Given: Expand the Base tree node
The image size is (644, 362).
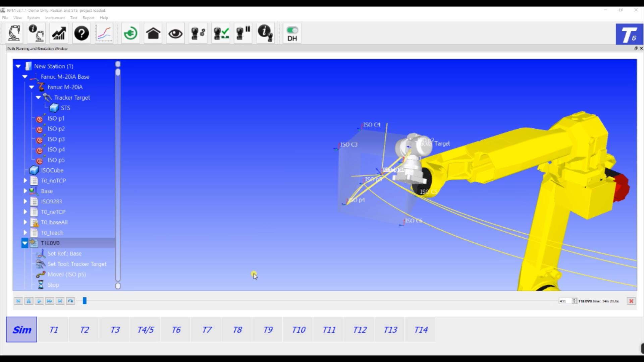Looking at the screenshot, I should (x=25, y=191).
